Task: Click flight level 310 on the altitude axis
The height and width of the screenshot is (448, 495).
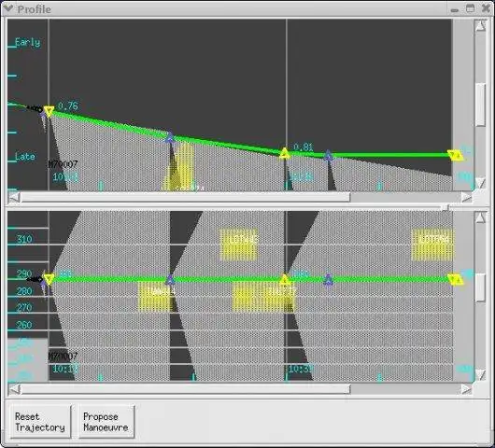Action: (x=24, y=239)
